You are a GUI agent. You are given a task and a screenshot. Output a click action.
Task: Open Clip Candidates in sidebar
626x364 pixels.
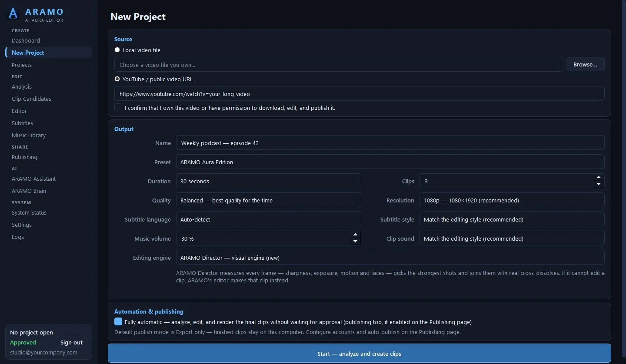click(31, 99)
